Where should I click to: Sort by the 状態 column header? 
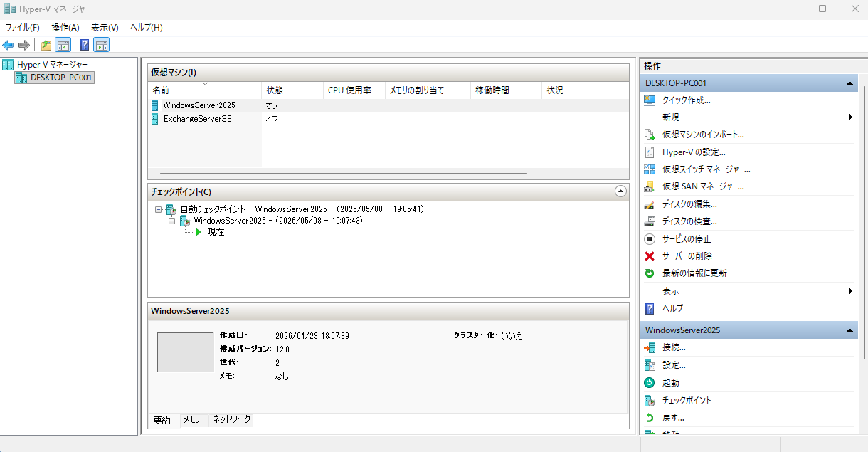point(292,90)
